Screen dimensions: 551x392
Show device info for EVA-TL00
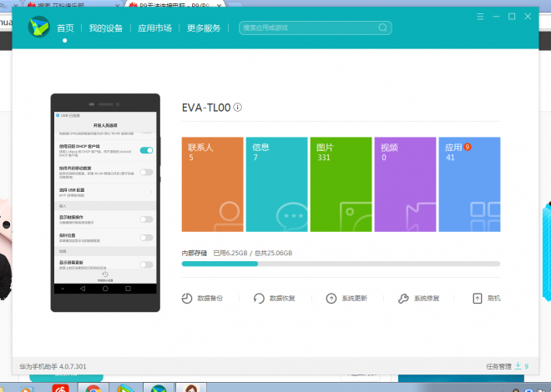[x=238, y=107]
